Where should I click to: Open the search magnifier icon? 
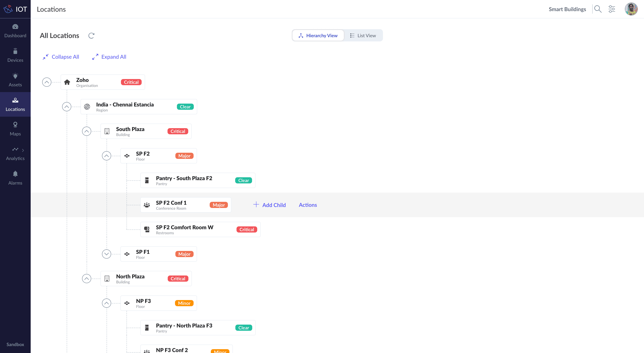click(598, 9)
